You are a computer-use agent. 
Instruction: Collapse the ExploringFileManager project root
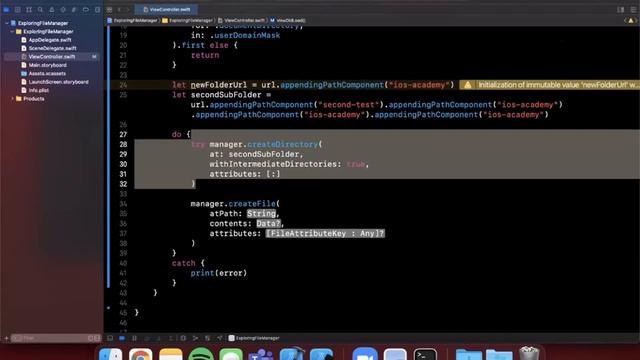[x=7, y=23]
